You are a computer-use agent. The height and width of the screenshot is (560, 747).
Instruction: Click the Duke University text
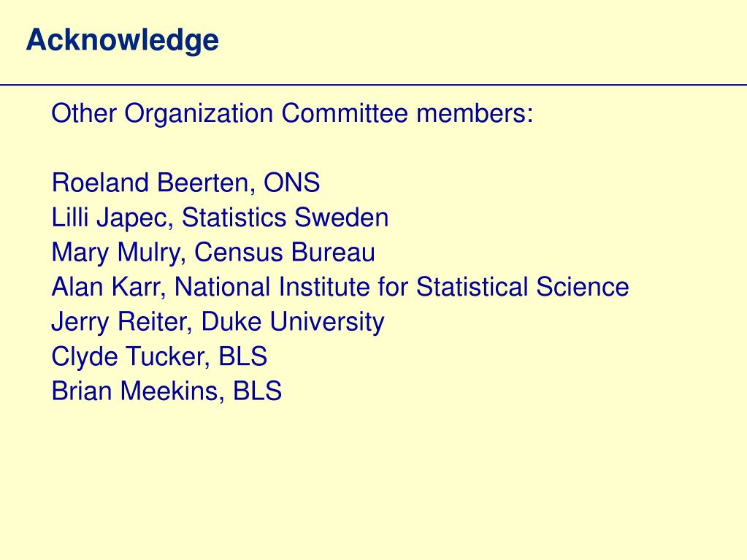pyautogui.click(x=293, y=322)
